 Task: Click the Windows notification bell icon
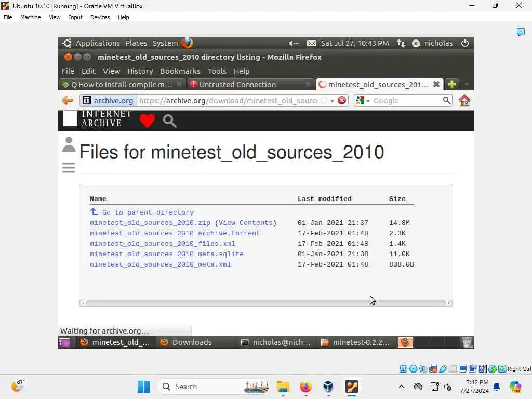point(497,387)
